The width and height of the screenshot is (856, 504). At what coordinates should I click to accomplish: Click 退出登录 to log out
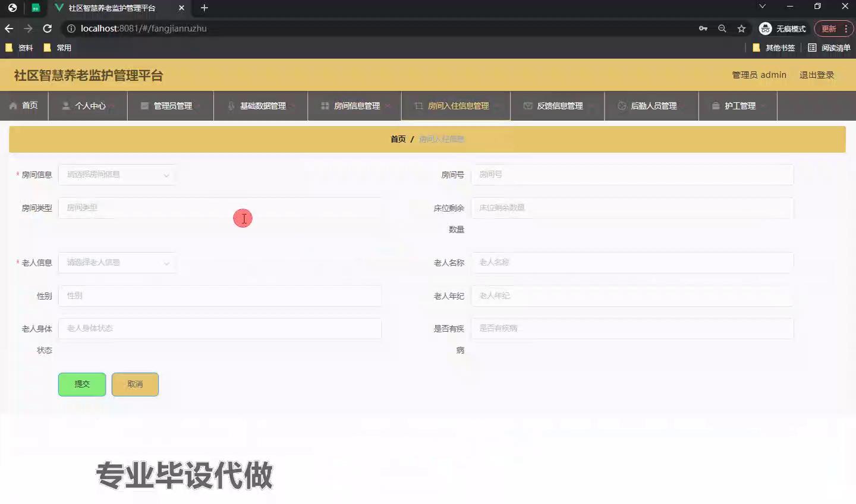[817, 75]
